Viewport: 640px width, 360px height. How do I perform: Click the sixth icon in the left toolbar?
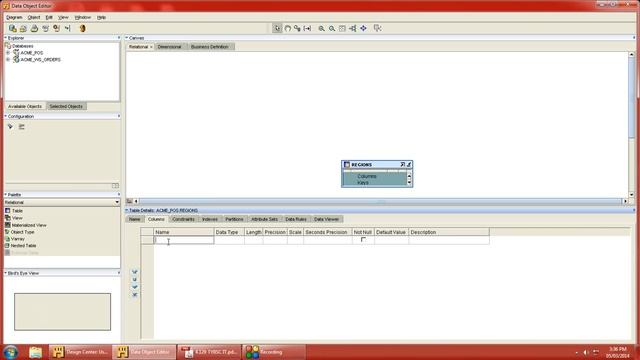click(67, 28)
